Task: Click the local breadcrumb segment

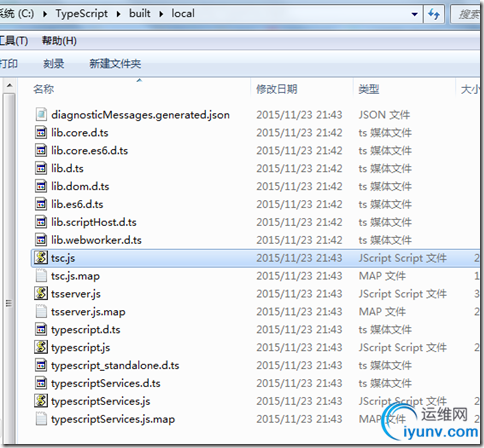Action: click(183, 14)
